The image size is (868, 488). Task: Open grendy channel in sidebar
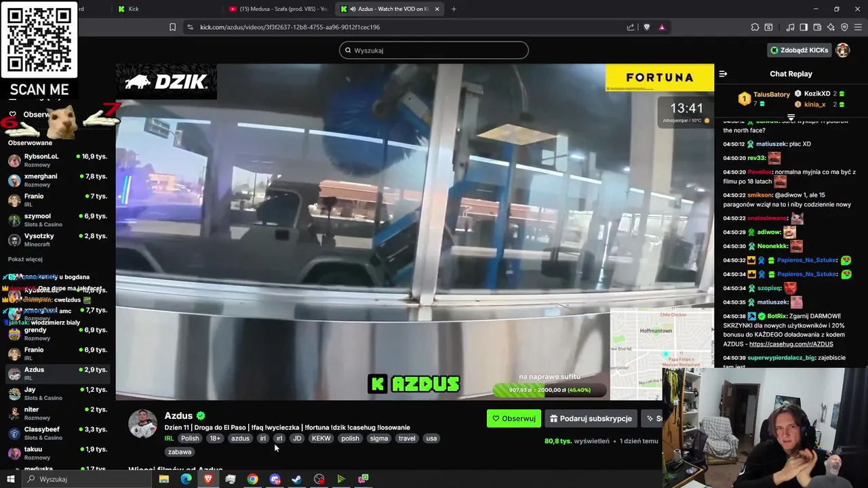tap(58, 334)
